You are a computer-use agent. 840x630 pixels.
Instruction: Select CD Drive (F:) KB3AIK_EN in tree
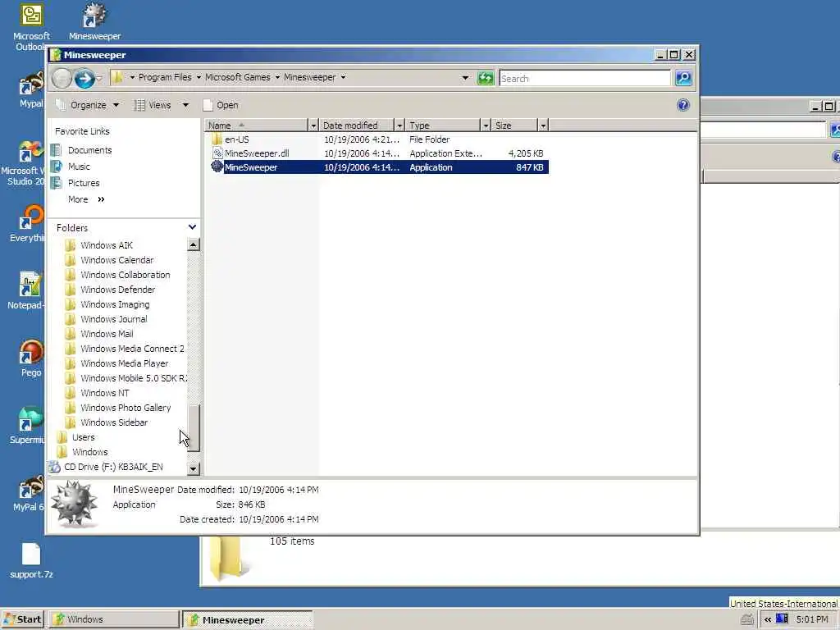pos(113,467)
